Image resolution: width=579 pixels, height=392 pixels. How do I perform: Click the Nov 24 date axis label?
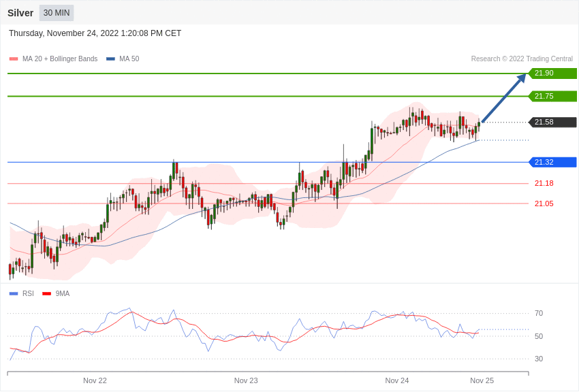(x=397, y=380)
